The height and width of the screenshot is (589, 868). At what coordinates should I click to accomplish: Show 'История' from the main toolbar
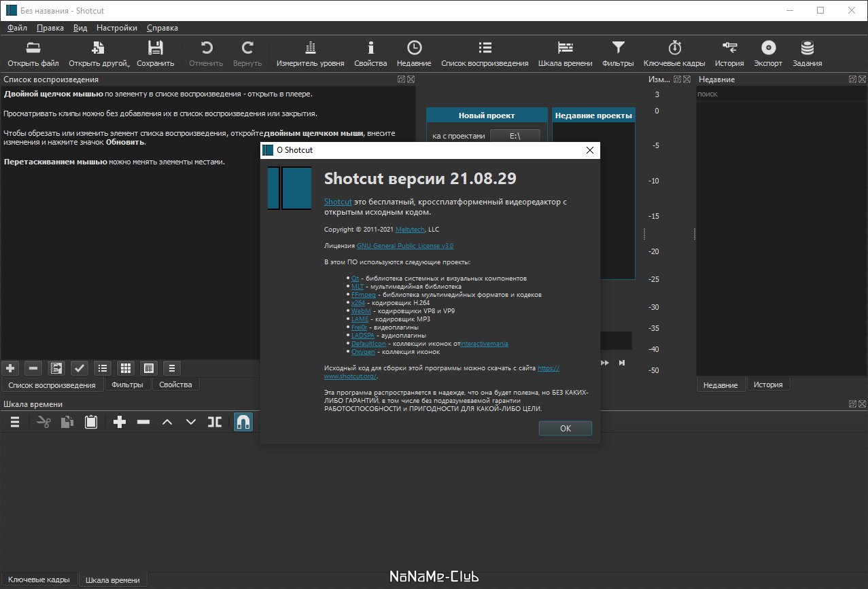pos(729,54)
